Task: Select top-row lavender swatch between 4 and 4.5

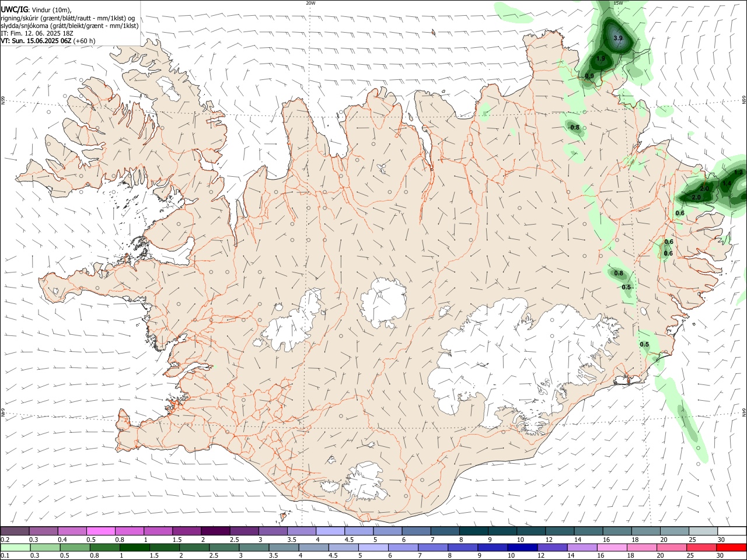Action: point(329,531)
